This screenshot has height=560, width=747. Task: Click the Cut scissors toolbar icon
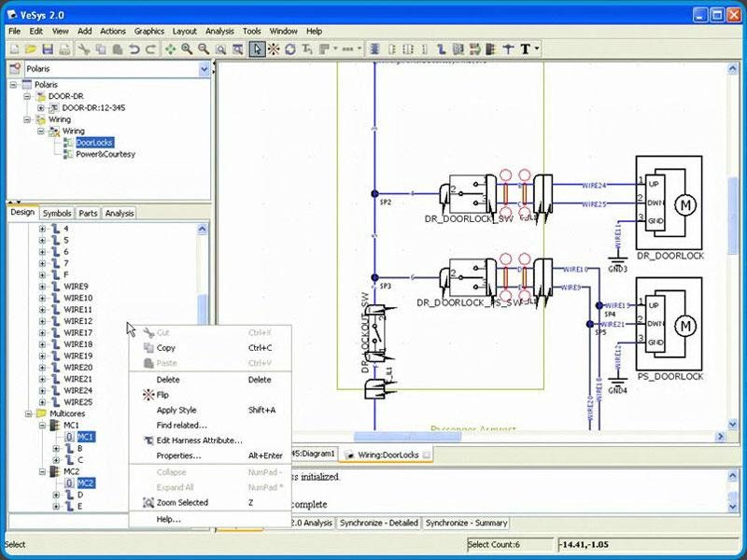[x=84, y=49]
